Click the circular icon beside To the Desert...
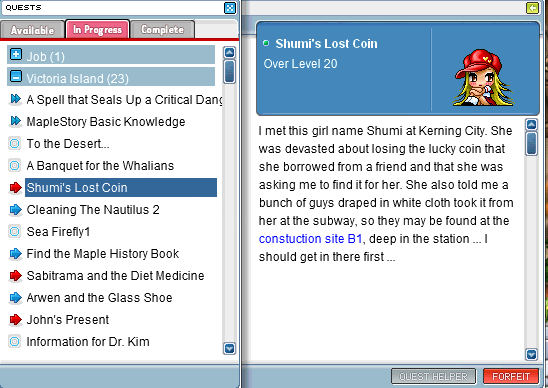Viewport: 548px width, 388px height. click(15, 143)
